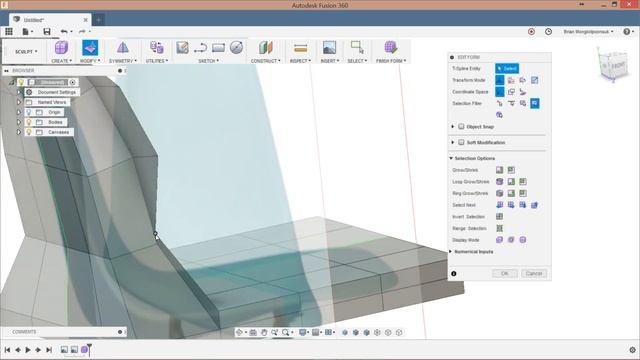Click the Save icon
The height and width of the screenshot is (360, 640).
[47, 31]
